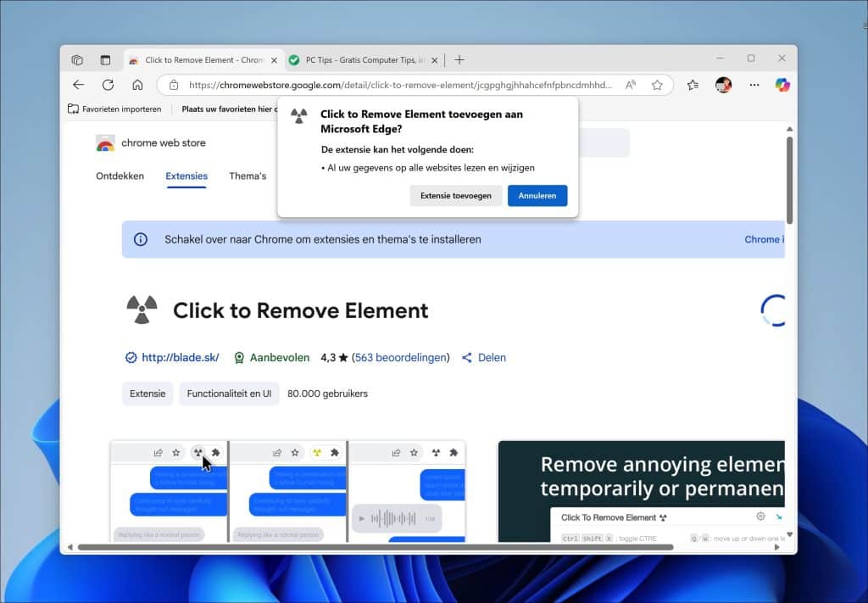Click the Click to Remove Element heading
Viewport: 868px width, 603px height.
pyautogui.click(x=301, y=310)
